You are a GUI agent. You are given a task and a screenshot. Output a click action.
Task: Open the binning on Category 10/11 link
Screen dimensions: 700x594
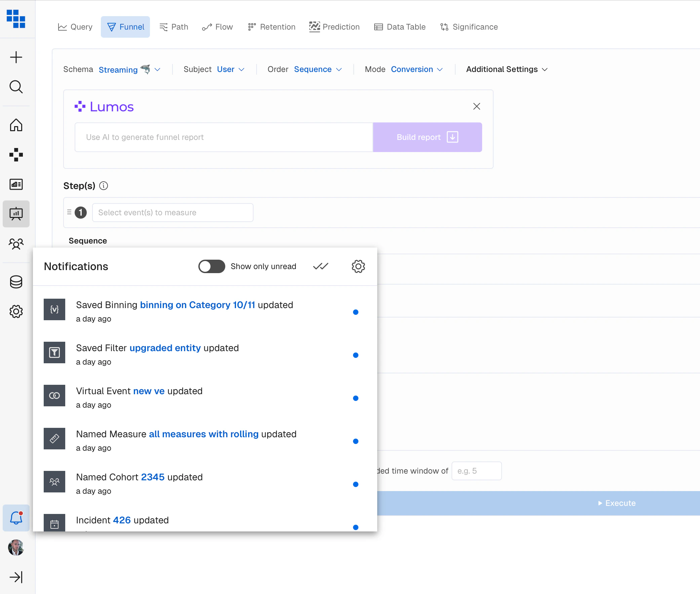(198, 305)
